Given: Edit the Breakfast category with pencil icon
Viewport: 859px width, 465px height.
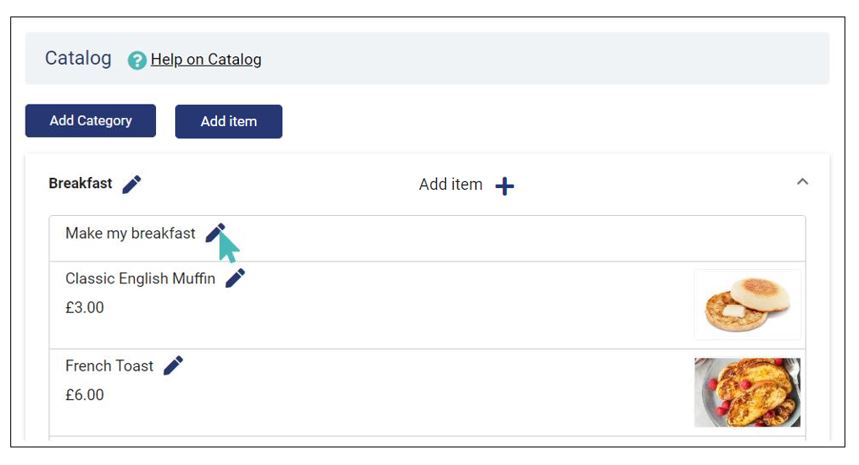Looking at the screenshot, I should [131, 184].
